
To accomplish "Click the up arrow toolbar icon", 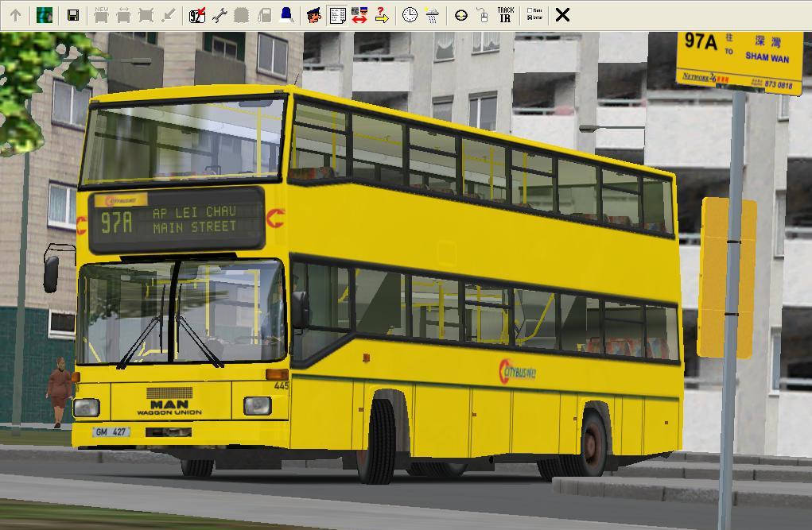I will click(x=15, y=15).
